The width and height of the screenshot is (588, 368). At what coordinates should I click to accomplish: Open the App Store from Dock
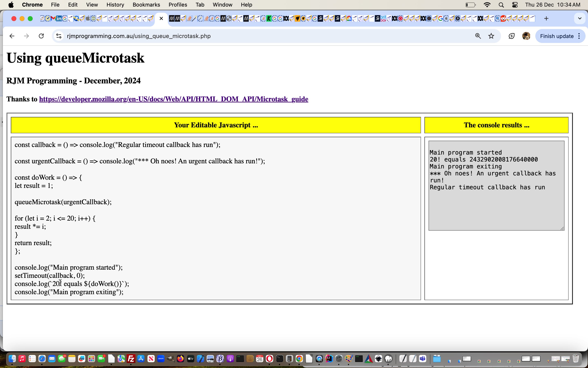point(141,359)
